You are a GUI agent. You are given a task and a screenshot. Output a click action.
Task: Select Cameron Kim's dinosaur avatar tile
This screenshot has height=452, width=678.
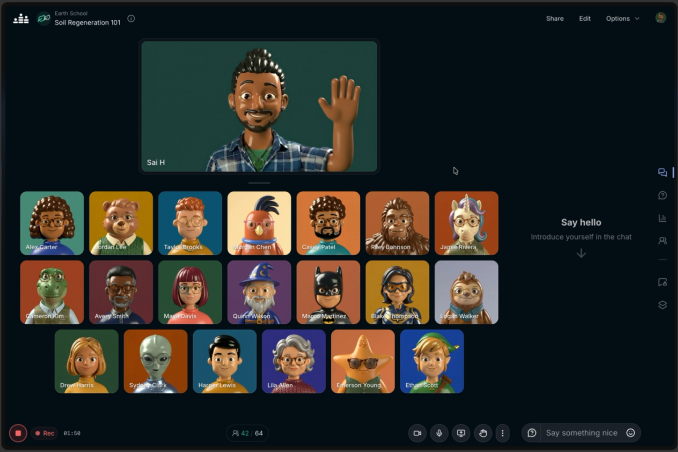point(52,292)
